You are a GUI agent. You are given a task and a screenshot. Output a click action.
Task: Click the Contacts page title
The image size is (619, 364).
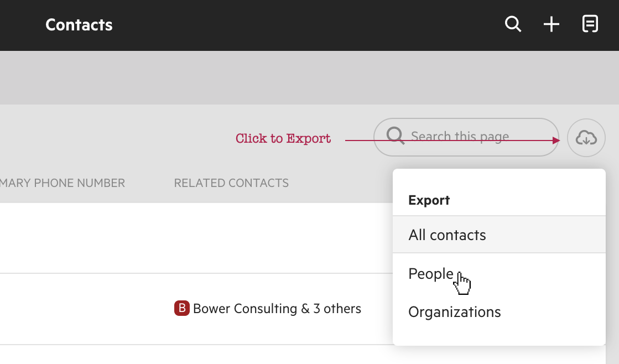(x=79, y=25)
